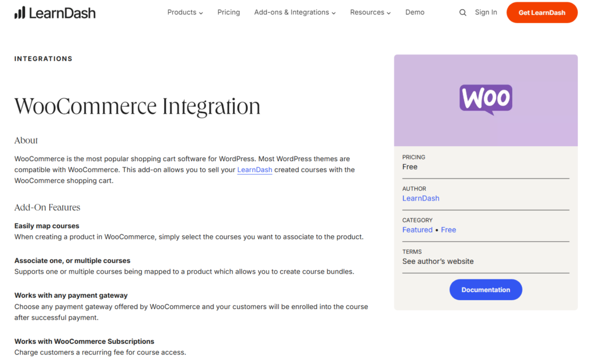Click "Charge customers a recurring fee" sentence
This screenshot has width=594, height=364.
coord(100,352)
